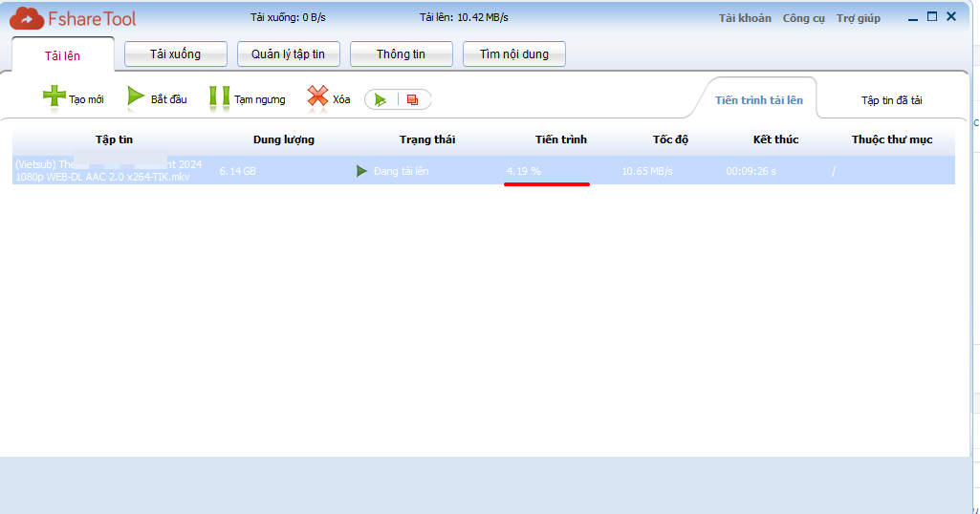Open the Tìm nội dung tab

pyautogui.click(x=513, y=54)
